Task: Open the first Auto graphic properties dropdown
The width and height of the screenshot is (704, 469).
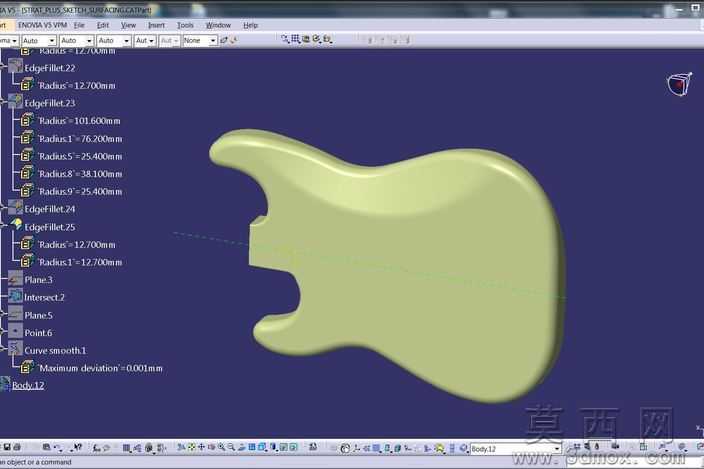Action: [x=39, y=41]
